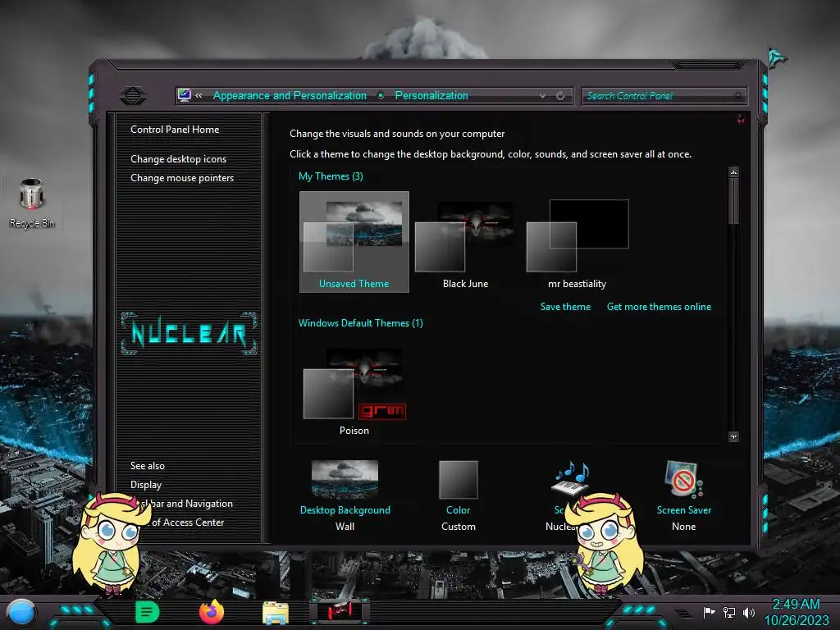Click the themes list scrollbar thumb
The height and width of the screenshot is (630, 840).
pyautogui.click(x=733, y=201)
